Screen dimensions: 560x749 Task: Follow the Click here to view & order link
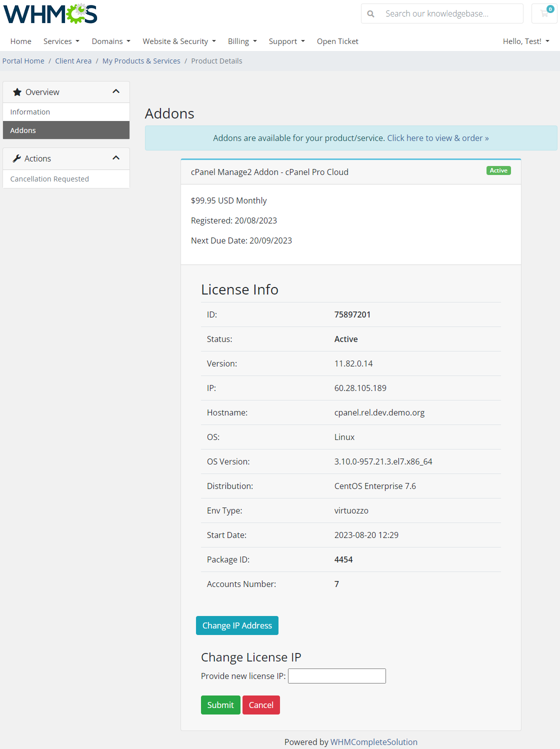tap(437, 138)
